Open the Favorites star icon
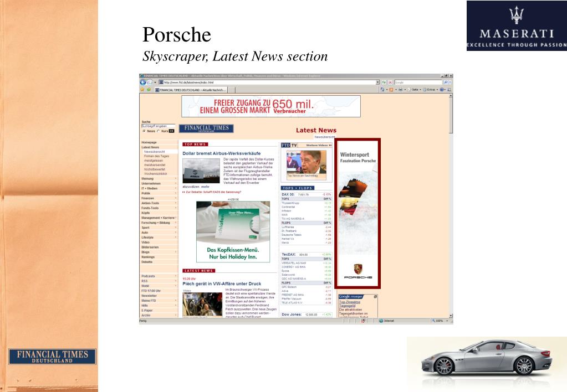The height and width of the screenshot is (392, 567). click(x=142, y=90)
